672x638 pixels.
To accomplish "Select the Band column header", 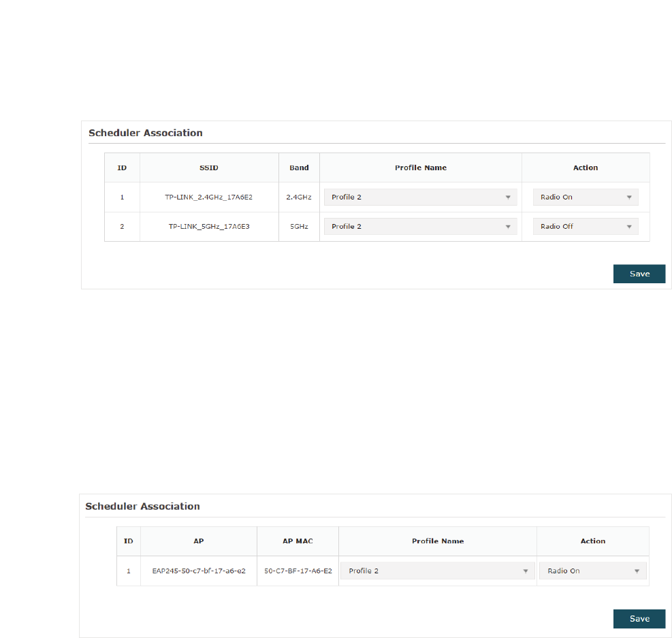I will tap(299, 168).
